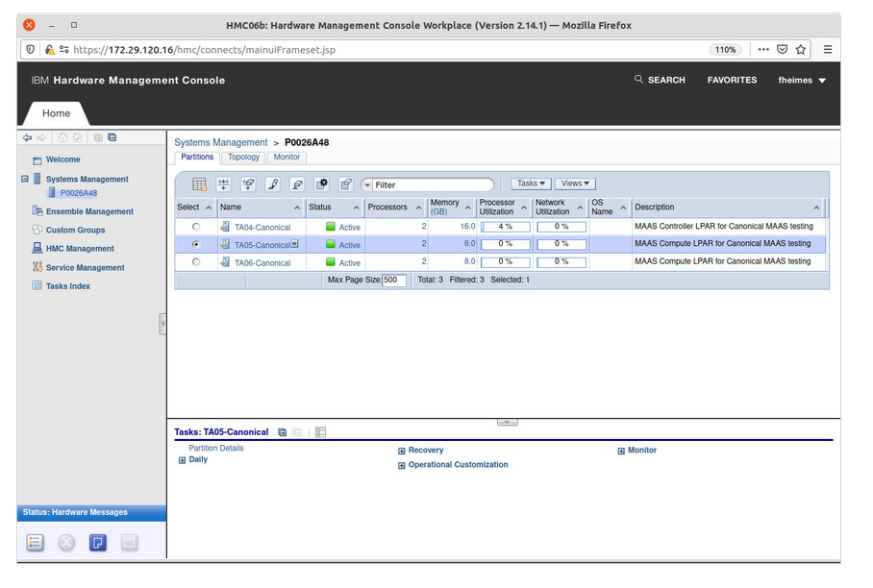873x588 pixels.
Task: Switch to the Monitor tab
Action: tap(287, 158)
